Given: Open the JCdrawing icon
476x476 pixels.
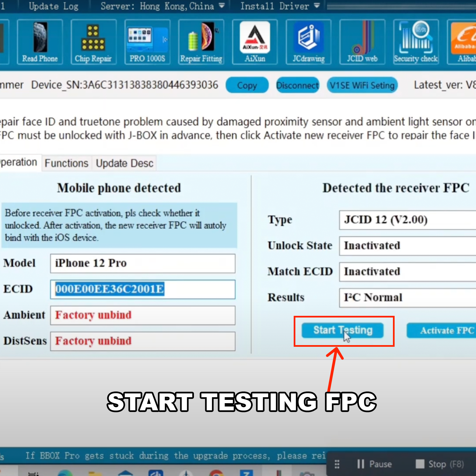Looking at the screenshot, I should pyautogui.click(x=308, y=42).
